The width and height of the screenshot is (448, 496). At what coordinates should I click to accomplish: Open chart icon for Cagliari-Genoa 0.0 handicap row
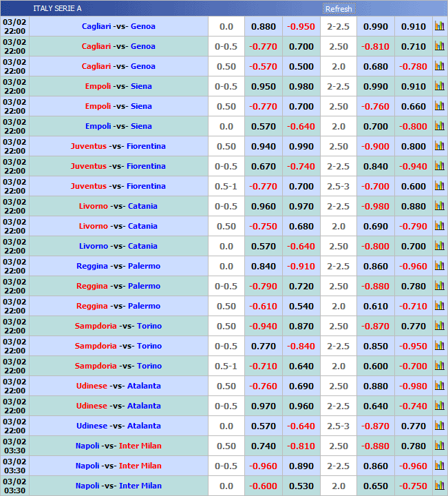(x=439, y=26)
